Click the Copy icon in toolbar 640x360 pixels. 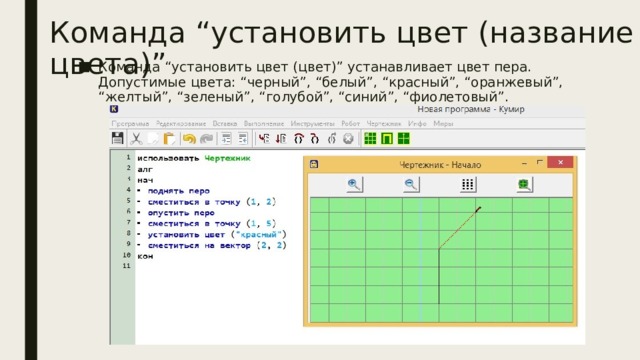(153, 139)
